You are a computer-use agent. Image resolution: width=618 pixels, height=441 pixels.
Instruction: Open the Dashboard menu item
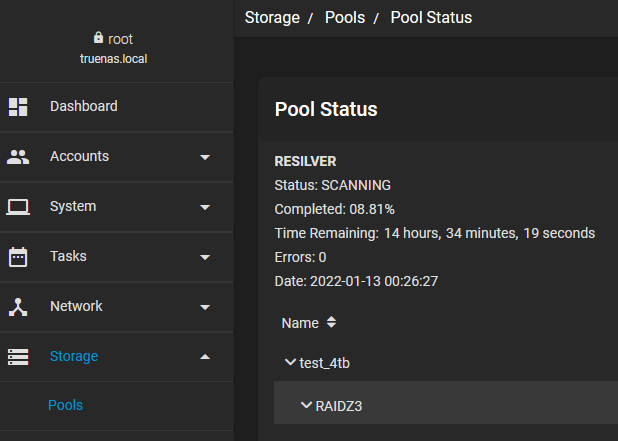(x=117, y=107)
